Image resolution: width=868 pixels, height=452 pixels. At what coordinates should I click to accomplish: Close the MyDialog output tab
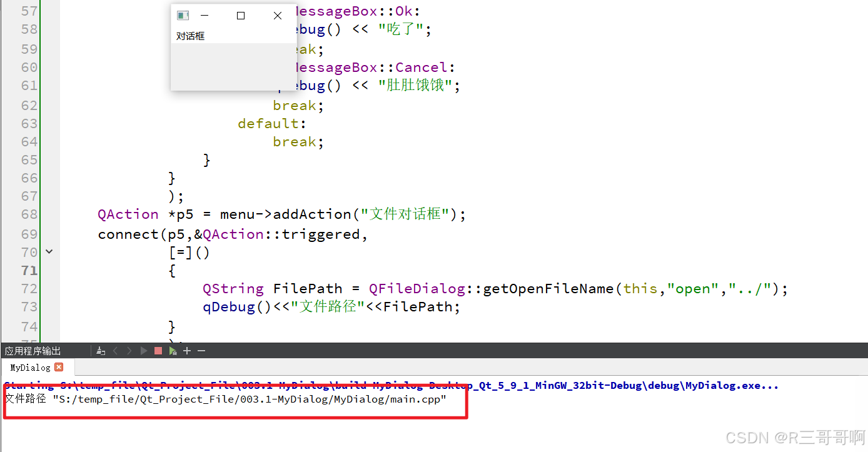(x=59, y=367)
